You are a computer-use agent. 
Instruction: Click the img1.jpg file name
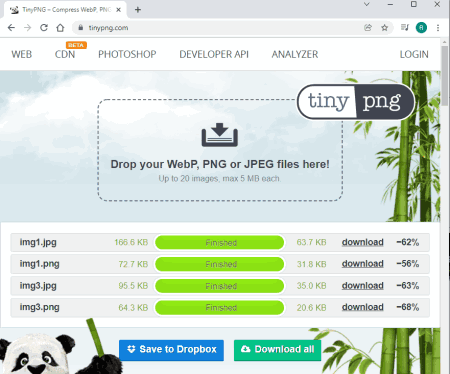click(38, 242)
